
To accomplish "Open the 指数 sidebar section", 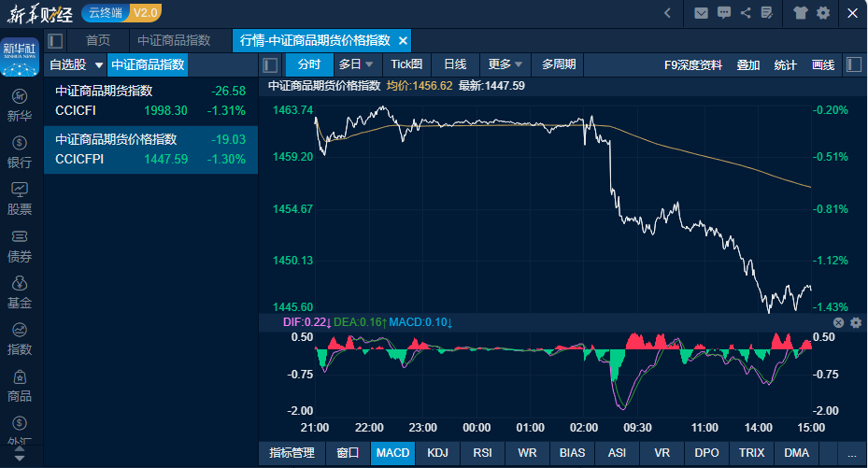I will point(20,339).
